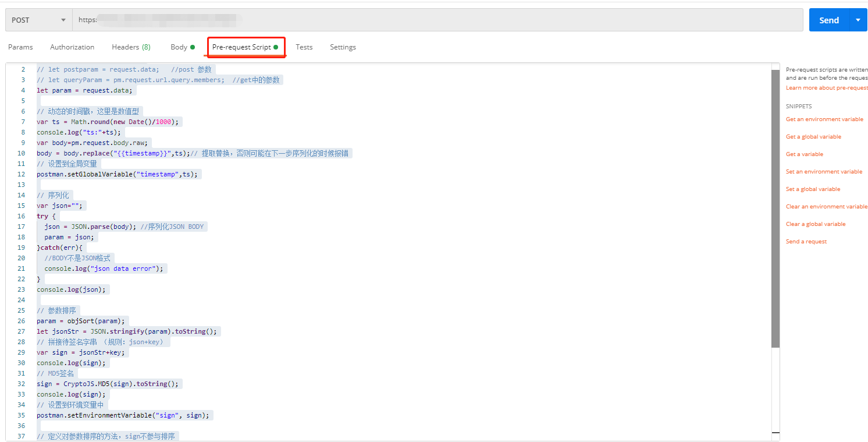Insert the Get a global variable snippet
868x442 pixels.
813,136
